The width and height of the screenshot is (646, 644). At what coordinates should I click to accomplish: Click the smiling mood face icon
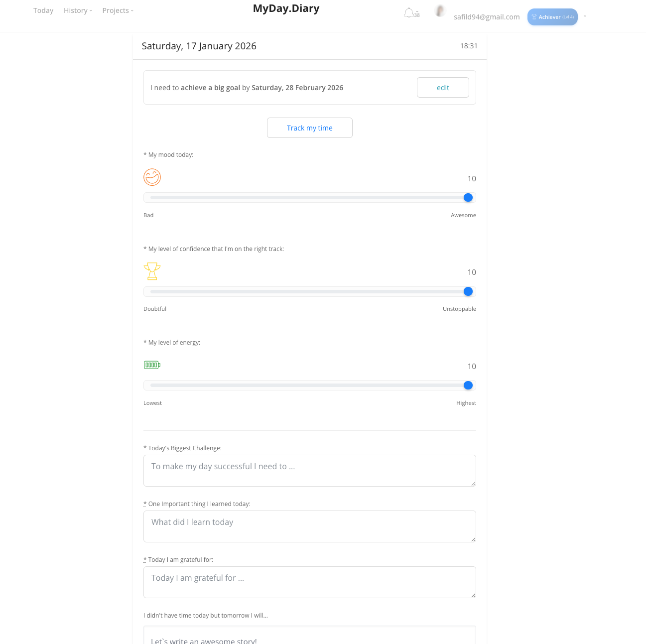[x=152, y=177]
